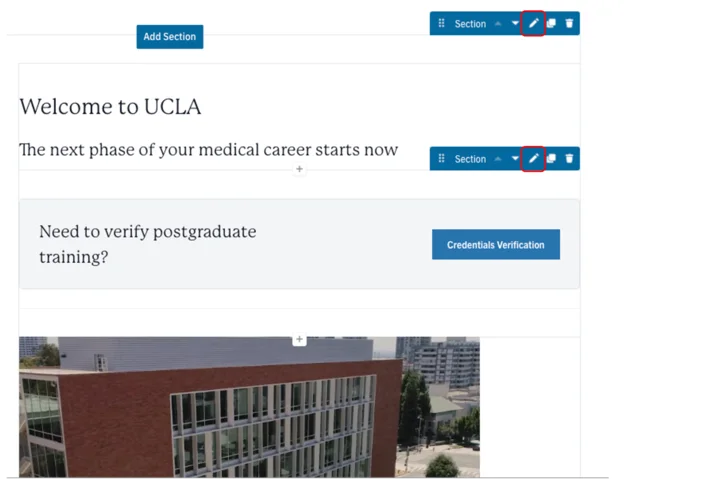
Task: Delete the top section with trash icon
Action: coord(569,23)
